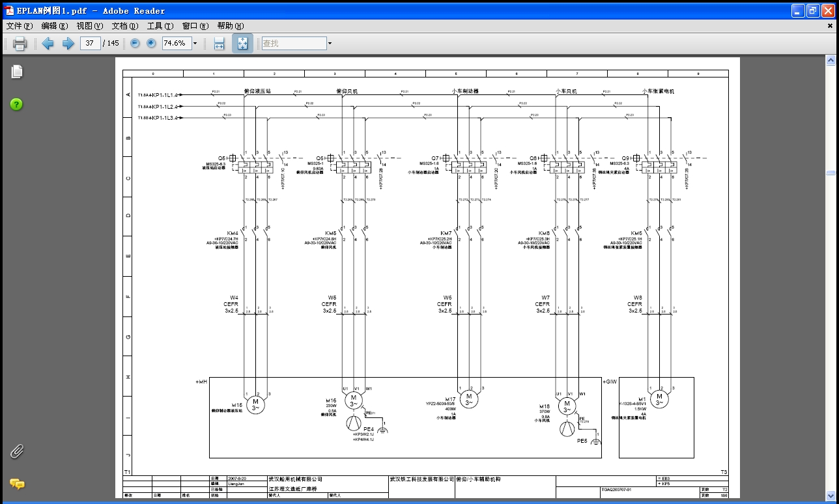Viewport: 839px width, 504px height.
Task: Open the Pages panel in the sidebar
Action: (17, 72)
